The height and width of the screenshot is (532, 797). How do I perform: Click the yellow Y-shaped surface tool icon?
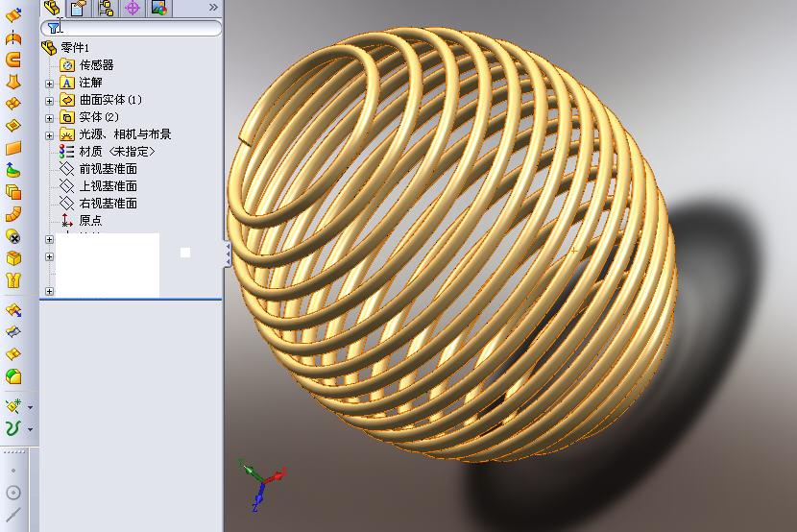(13, 280)
